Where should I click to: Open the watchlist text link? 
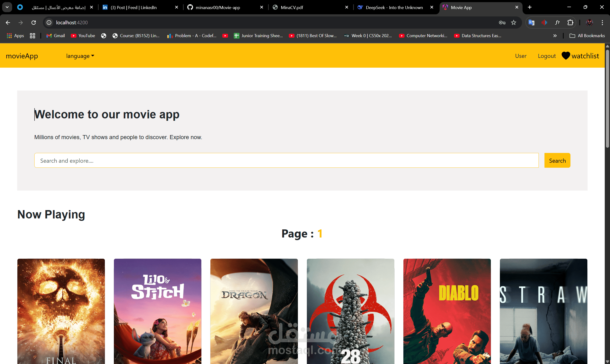click(x=585, y=56)
